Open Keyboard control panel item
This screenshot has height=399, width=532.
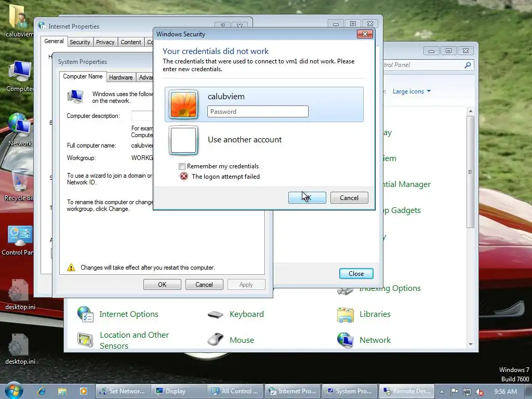247,314
